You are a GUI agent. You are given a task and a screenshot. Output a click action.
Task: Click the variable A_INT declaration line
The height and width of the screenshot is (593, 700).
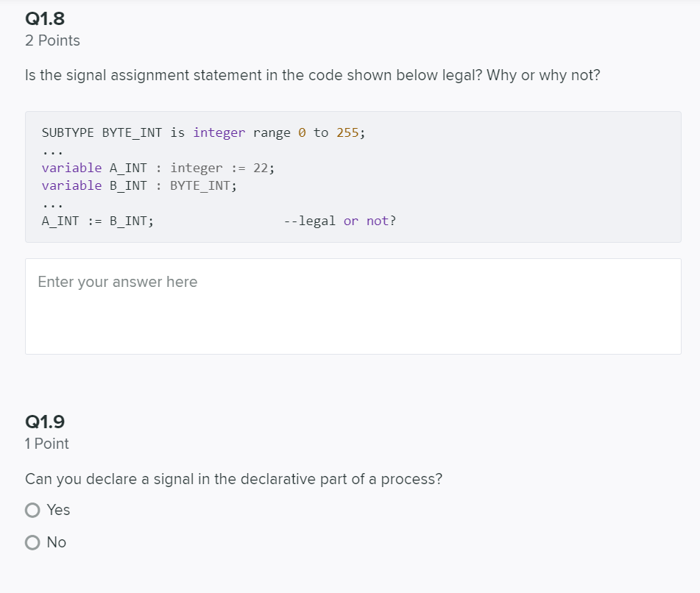pyautogui.click(x=158, y=168)
